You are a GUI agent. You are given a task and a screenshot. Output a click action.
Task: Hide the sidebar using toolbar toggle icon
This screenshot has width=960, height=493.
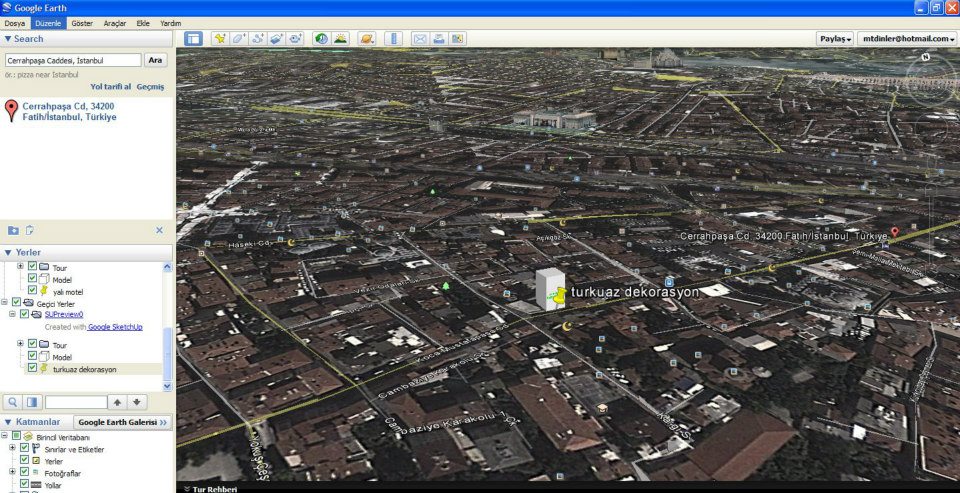pyautogui.click(x=193, y=39)
